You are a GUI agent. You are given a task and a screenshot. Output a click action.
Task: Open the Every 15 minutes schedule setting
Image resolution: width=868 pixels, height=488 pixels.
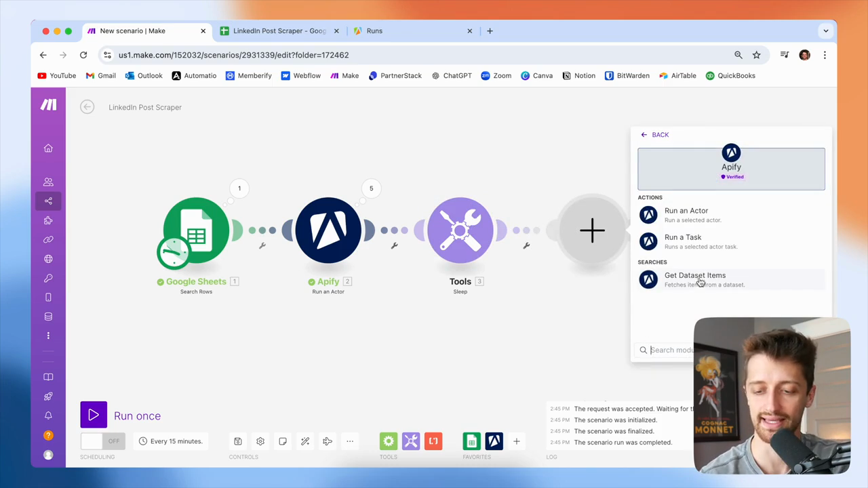(x=170, y=441)
